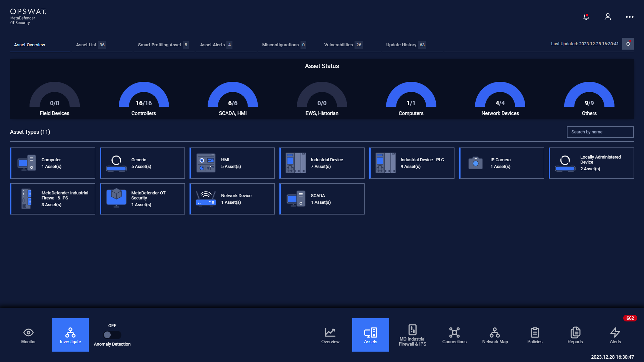Click the Locally Administered Device icon
644x362 pixels.
point(565,163)
